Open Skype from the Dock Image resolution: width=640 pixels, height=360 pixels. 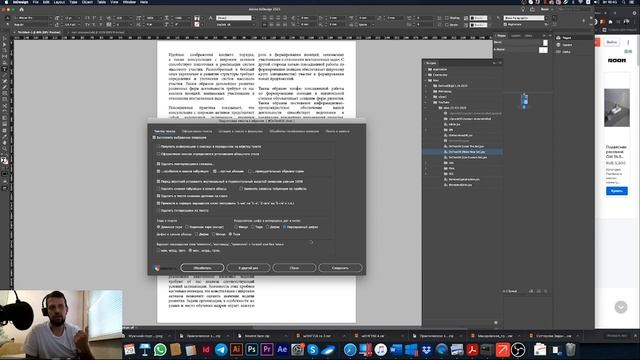pyautogui.click(x=313, y=350)
